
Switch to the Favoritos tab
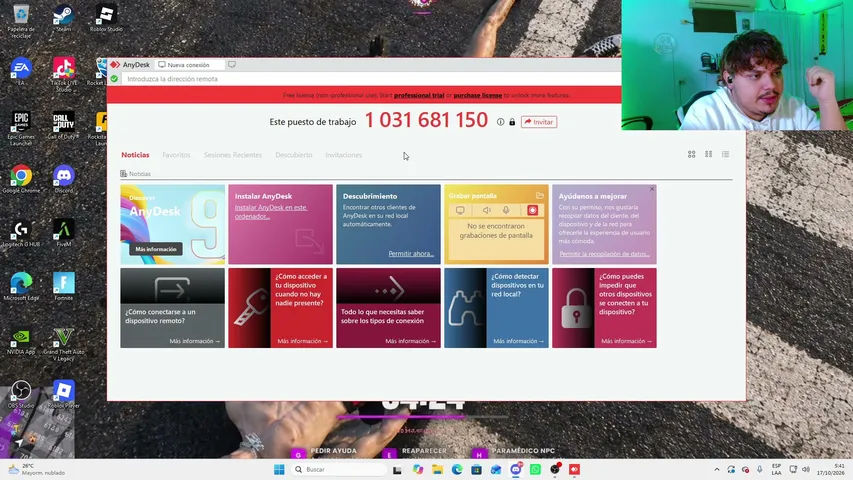click(176, 155)
